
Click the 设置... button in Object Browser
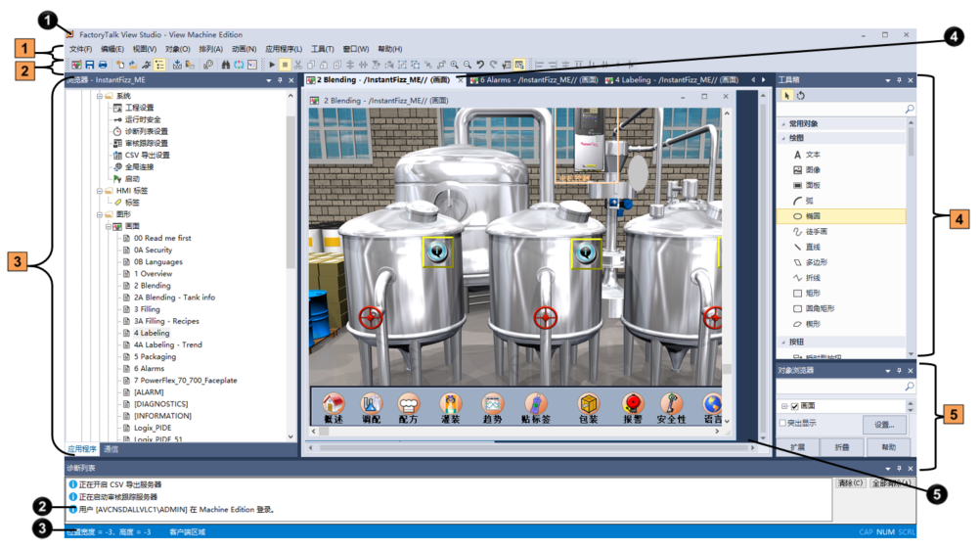pos(884,425)
